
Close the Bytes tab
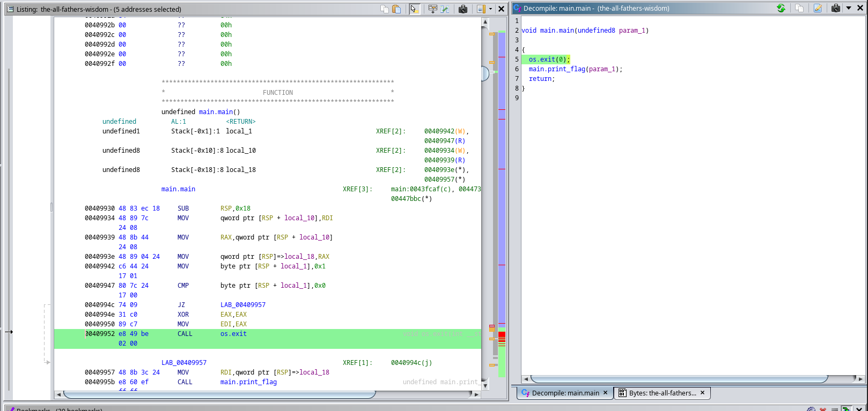click(702, 393)
